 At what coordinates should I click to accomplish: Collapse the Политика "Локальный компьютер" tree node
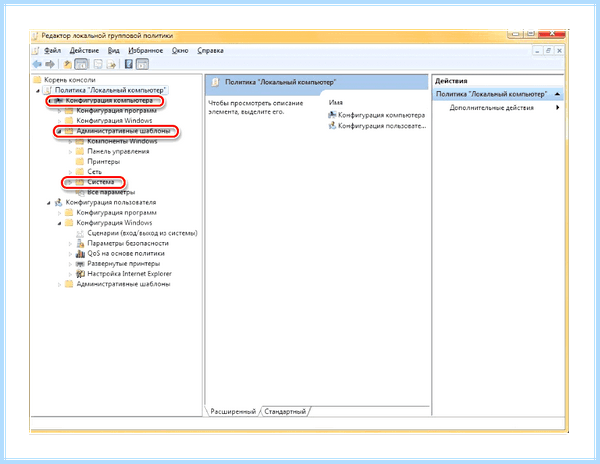click(x=38, y=91)
